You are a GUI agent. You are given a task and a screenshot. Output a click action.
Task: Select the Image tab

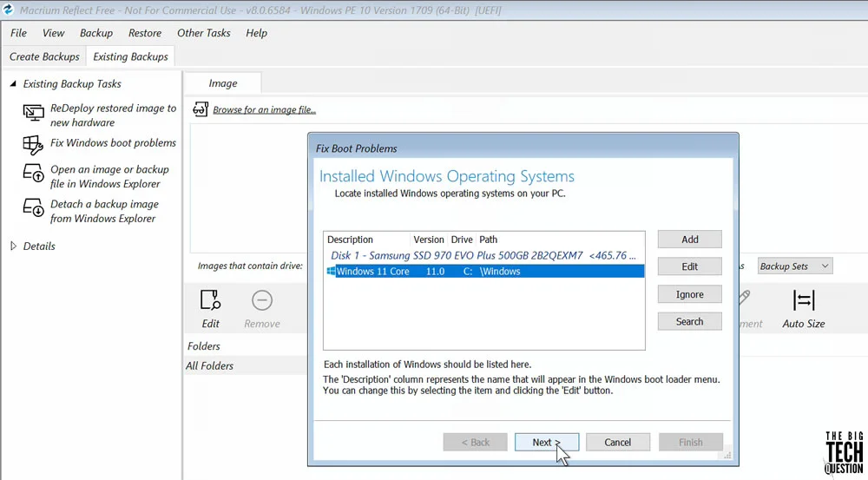click(x=222, y=83)
